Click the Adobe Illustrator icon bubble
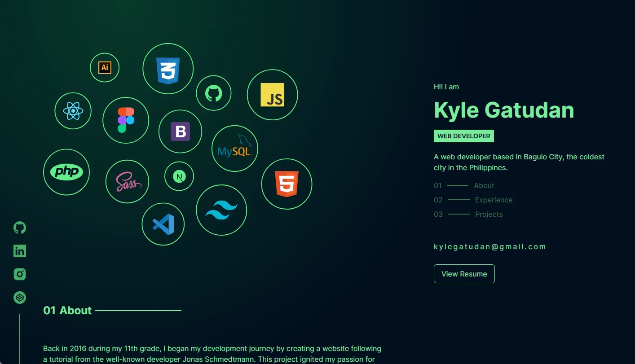 105,67
